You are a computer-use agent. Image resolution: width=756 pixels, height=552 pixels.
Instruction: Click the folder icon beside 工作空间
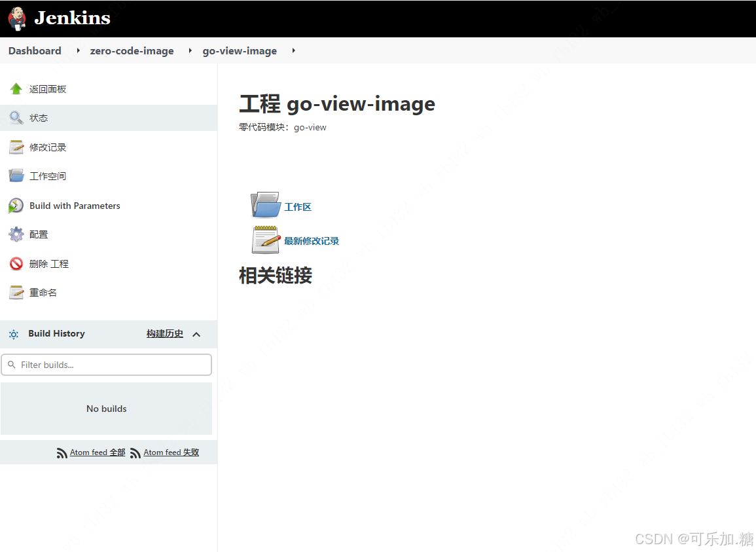click(x=16, y=175)
